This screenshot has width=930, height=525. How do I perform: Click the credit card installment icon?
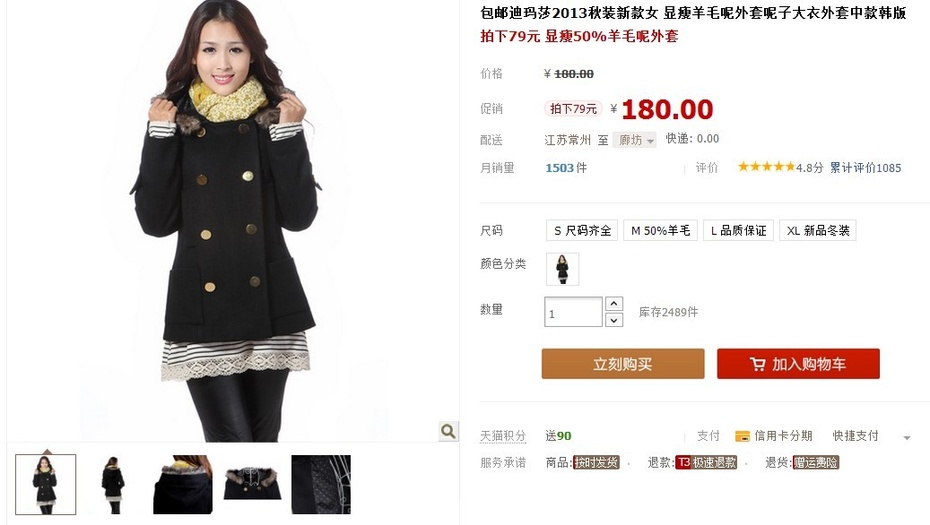[x=742, y=436]
